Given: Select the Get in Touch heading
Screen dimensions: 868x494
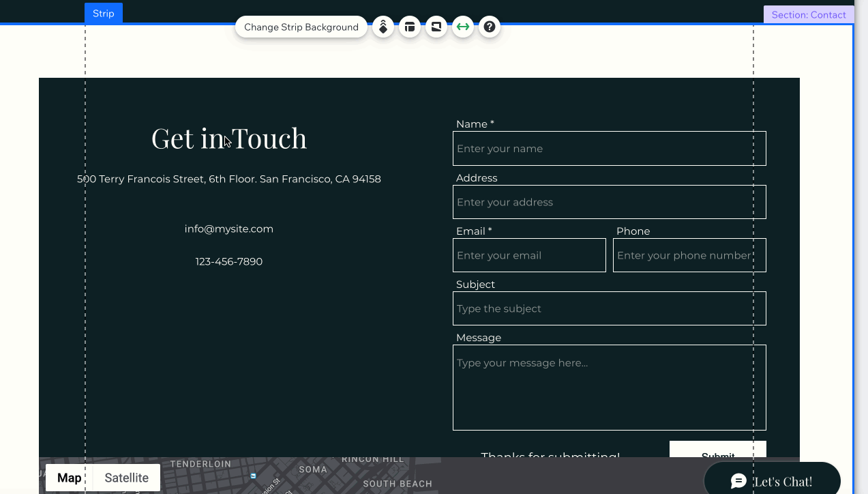Looking at the screenshot, I should [x=228, y=139].
